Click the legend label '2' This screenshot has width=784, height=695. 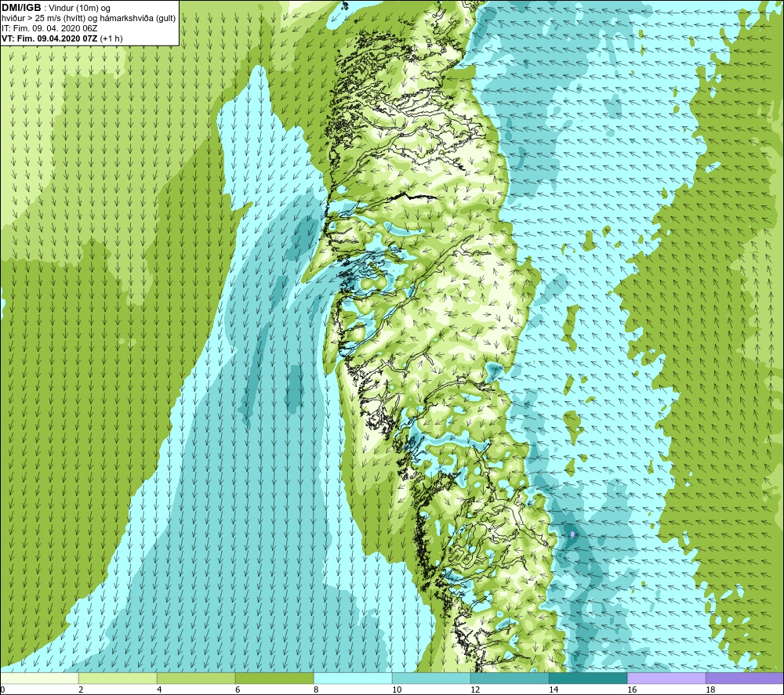81,690
